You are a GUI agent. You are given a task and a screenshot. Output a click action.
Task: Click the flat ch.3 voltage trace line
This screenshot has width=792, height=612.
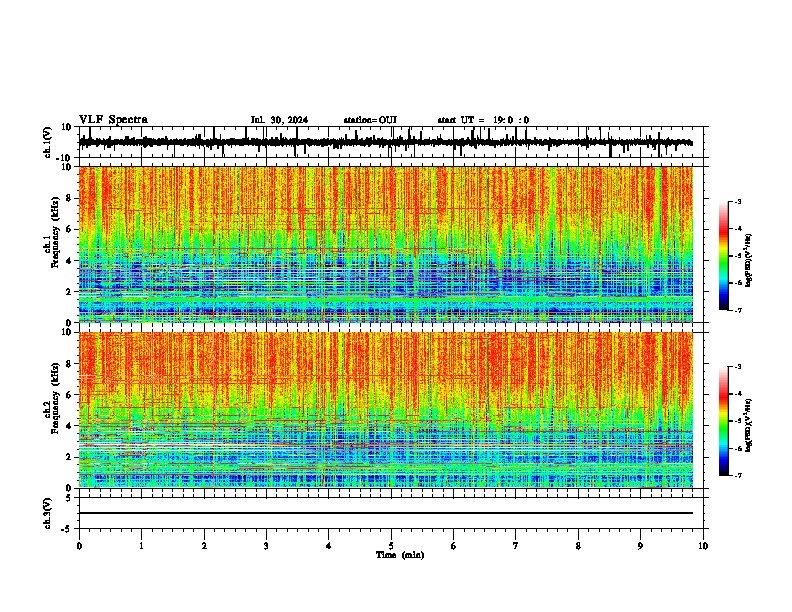click(x=386, y=513)
